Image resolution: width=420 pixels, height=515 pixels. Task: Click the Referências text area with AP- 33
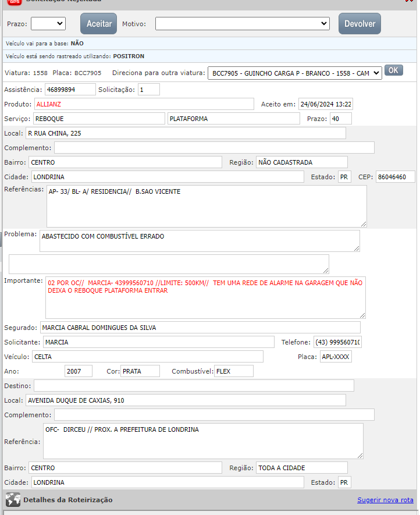tap(207, 206)
